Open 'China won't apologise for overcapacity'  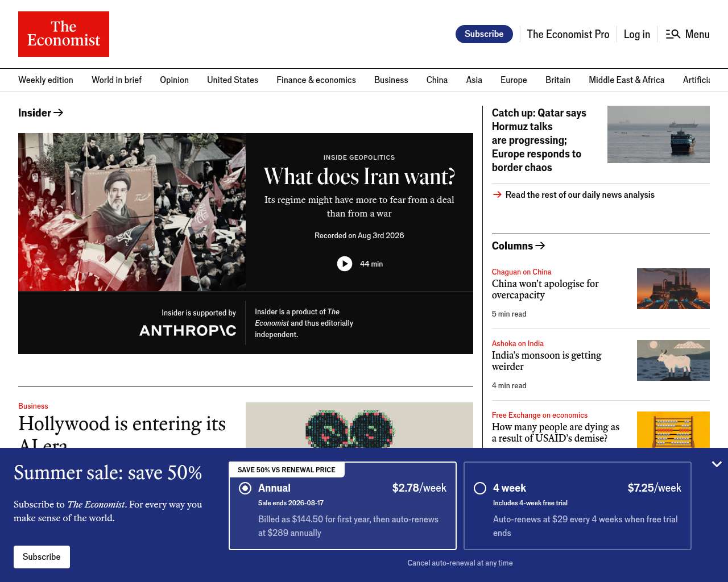pos(545,289)
